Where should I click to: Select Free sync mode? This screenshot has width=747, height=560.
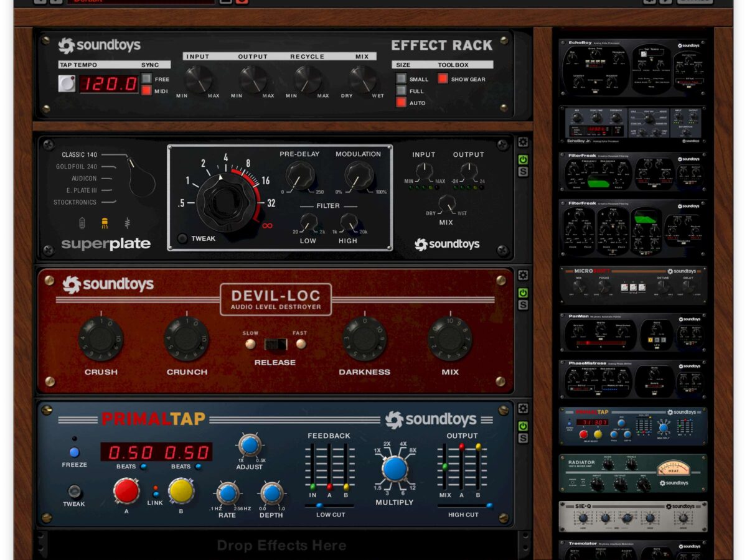[146, 79]
